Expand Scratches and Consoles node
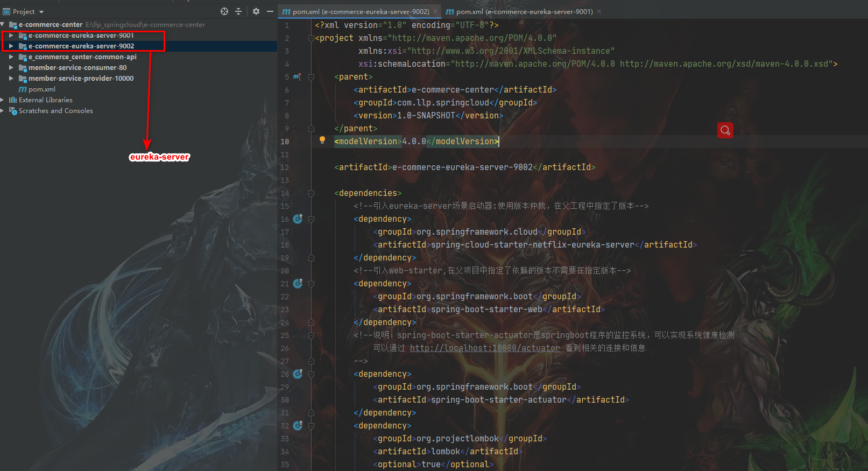This screenshot has width=868, height=471. click(x=3, y=111)
